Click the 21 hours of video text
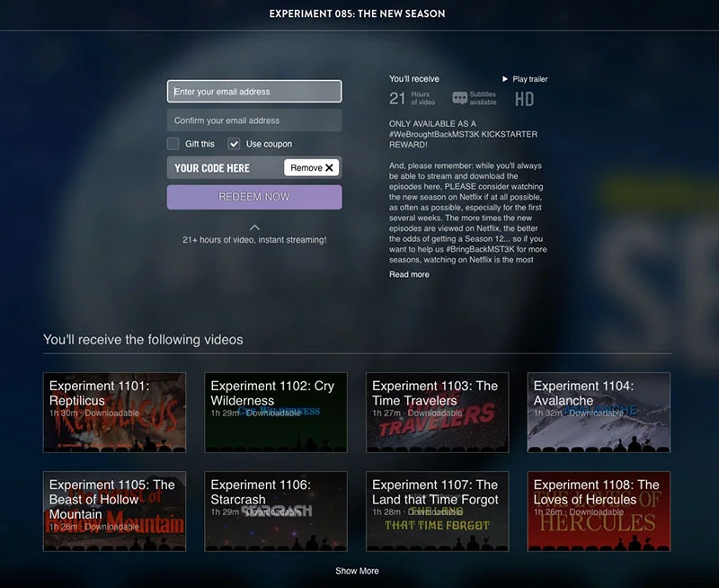 tap(412, 98)
